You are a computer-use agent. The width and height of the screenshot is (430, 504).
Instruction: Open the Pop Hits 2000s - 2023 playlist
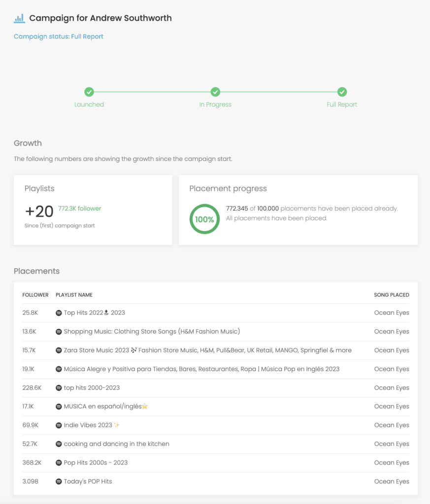tap(96, 463)
